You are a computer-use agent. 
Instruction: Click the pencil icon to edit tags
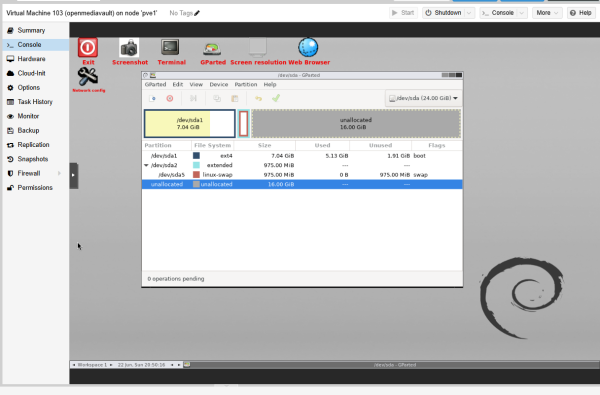click(x=197, y=13)
